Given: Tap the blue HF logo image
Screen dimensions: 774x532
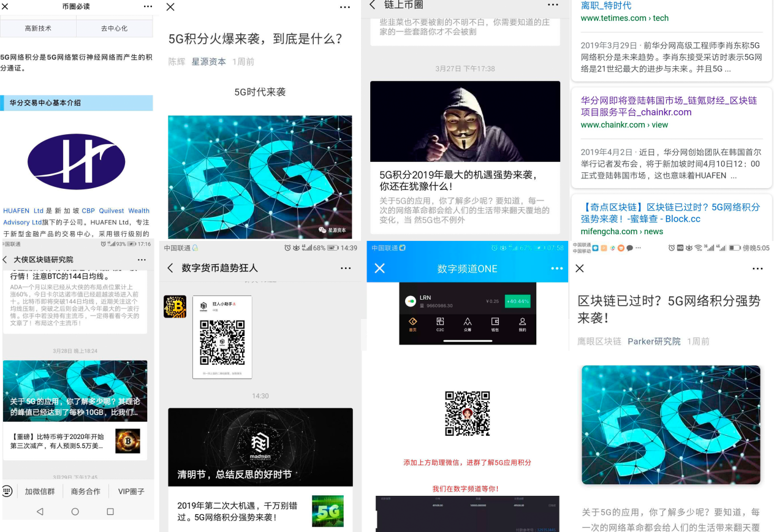Looking at the screenshot, I should 76,161.
